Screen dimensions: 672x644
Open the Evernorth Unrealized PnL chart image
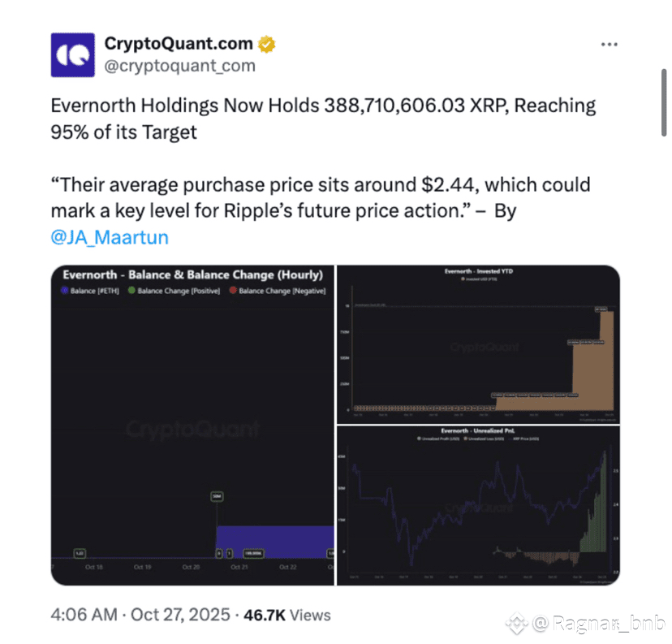point(478,505)
